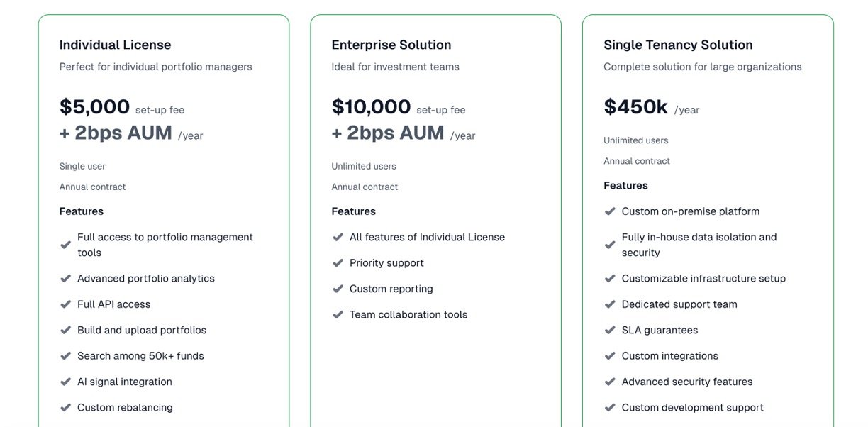The image size is (868, 427).
Task: Click checkmark beside Team collaboration tools
Action: pos(338,315)
